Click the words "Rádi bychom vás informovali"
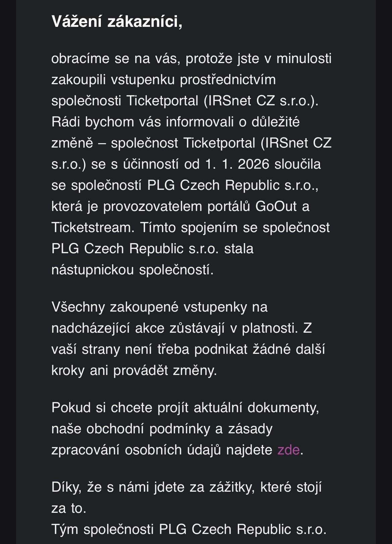The width and height of the screenshot is (392, 544). click(142, 122)
